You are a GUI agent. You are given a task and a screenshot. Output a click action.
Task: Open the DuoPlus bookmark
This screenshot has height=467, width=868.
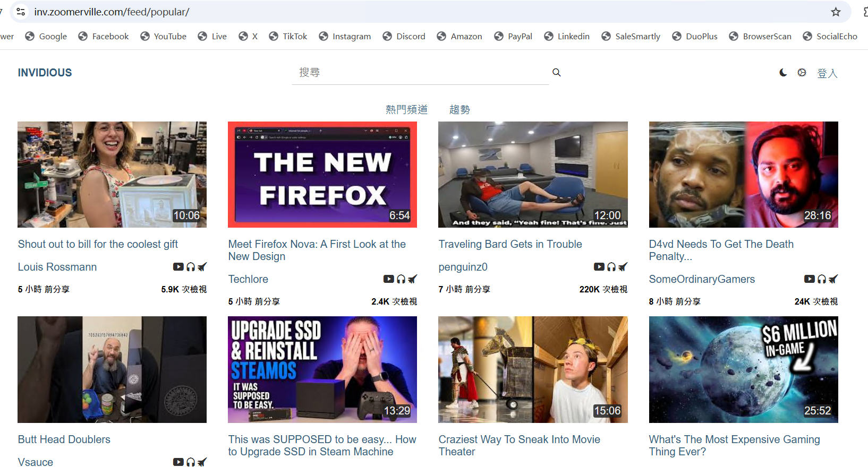(695, 36)
